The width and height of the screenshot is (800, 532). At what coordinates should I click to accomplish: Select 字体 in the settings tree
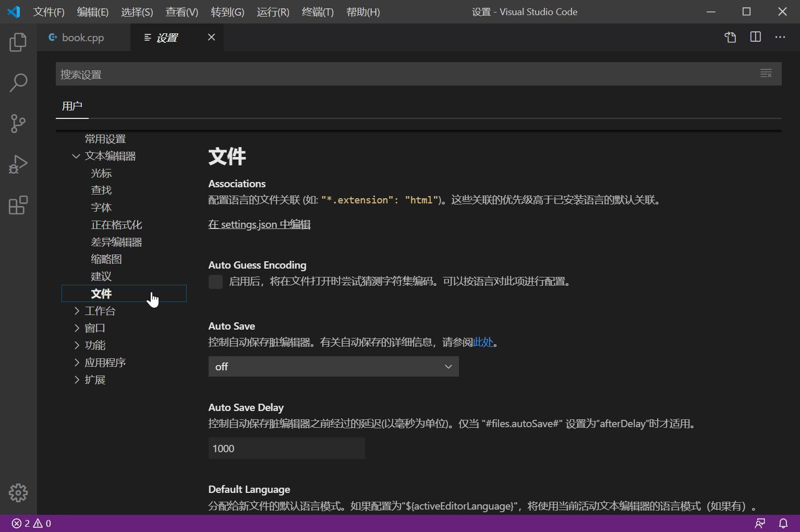101,208
